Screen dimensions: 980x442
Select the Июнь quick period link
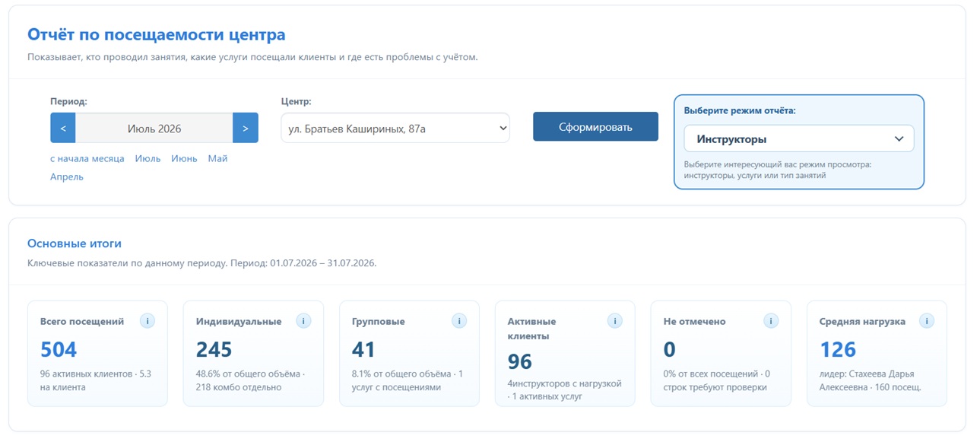click(x=184, y=158)
